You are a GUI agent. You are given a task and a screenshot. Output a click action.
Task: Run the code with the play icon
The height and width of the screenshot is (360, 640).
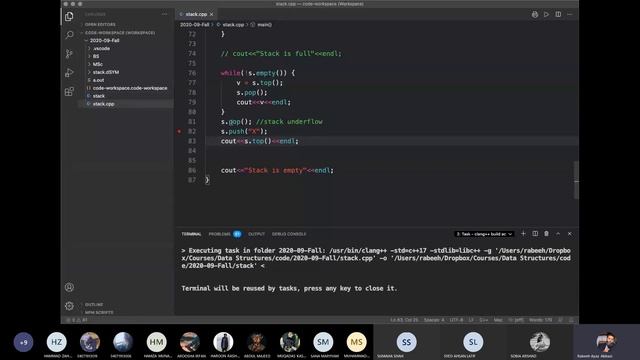[x=546, y=14]
